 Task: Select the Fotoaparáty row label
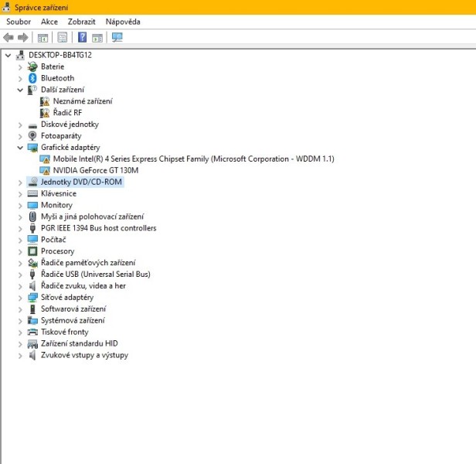(x=61, y=136)
